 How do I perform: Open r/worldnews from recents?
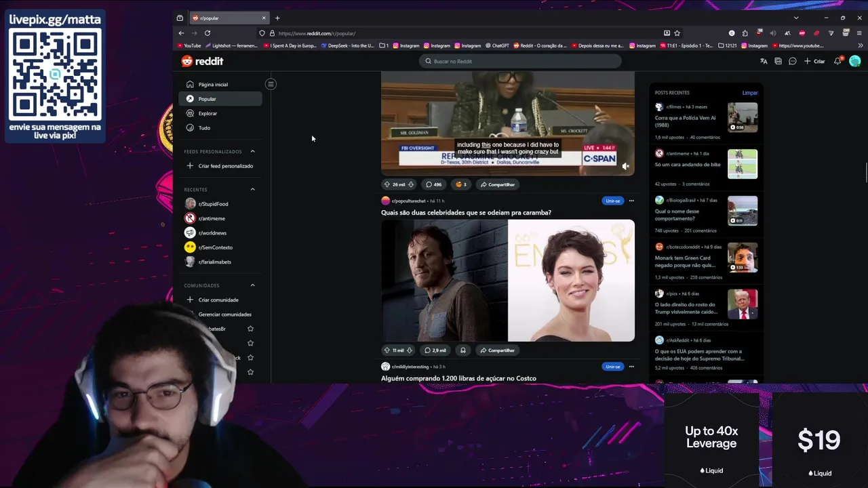(x=220, y=233)
